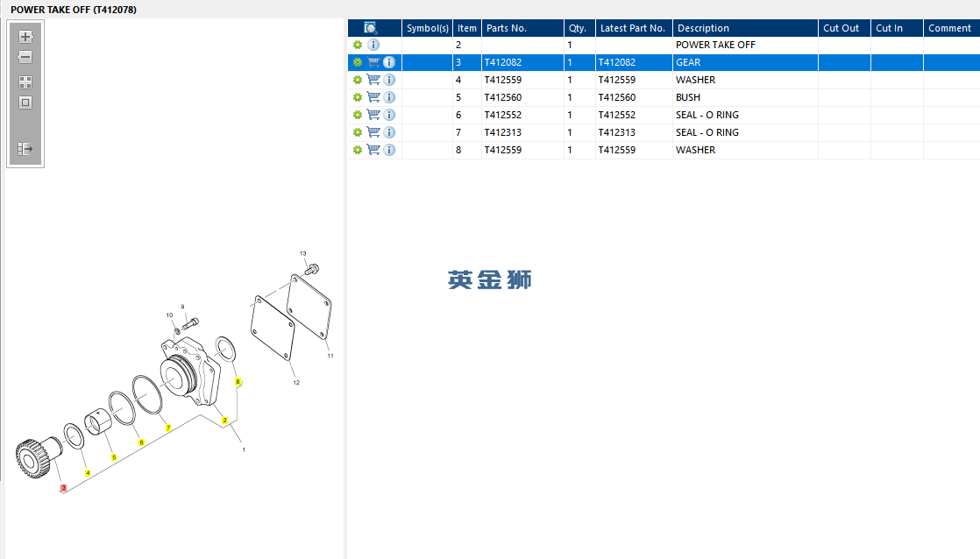Open info for SEAL T412313
Screen dimensions: 980x559
(x=389, y=132)
